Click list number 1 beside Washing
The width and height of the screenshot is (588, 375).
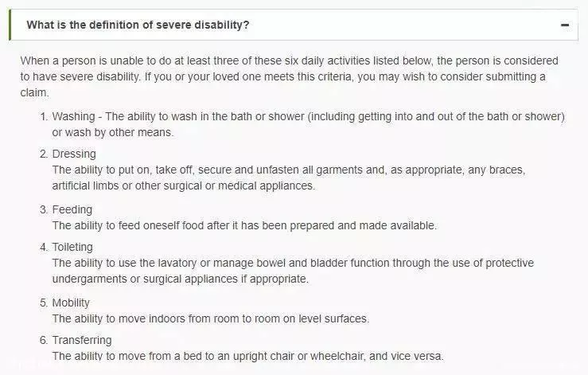(x=44, y=116)
